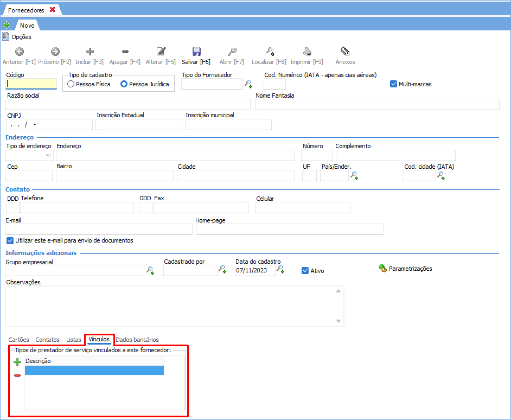
Task: Click the Abrir [F7] key icon
Action: [232, 52]
